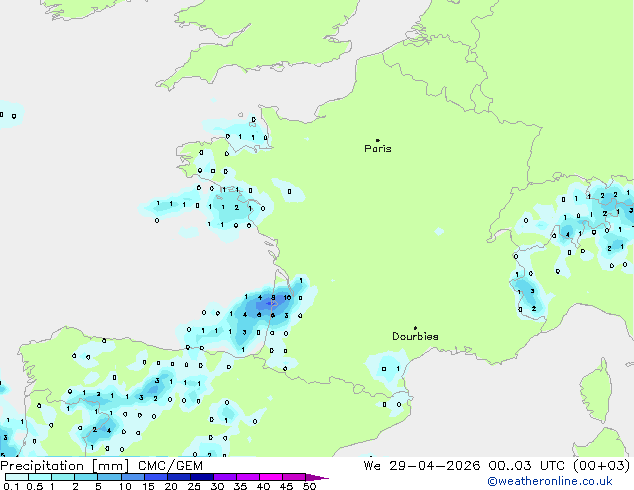Click the '0.1' legend scale label

11,486
